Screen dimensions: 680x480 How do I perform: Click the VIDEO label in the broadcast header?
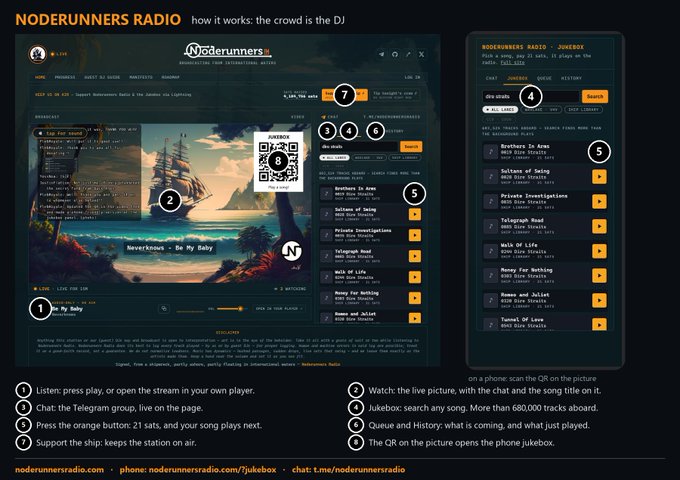(x=298, y=117)
